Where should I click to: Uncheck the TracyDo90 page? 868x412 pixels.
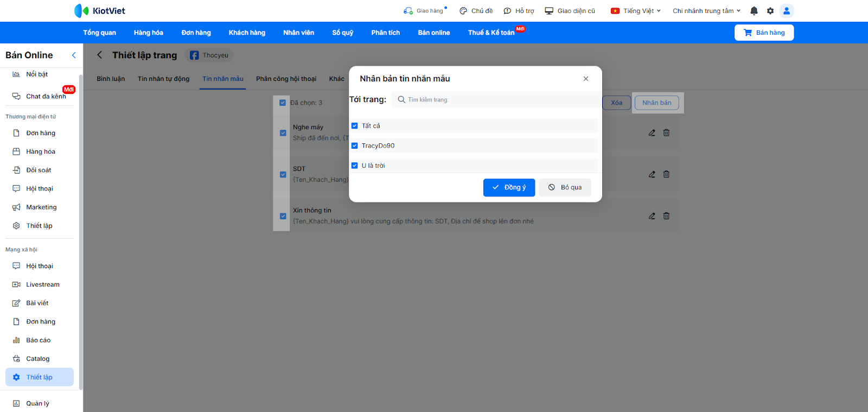coord(355,145)
